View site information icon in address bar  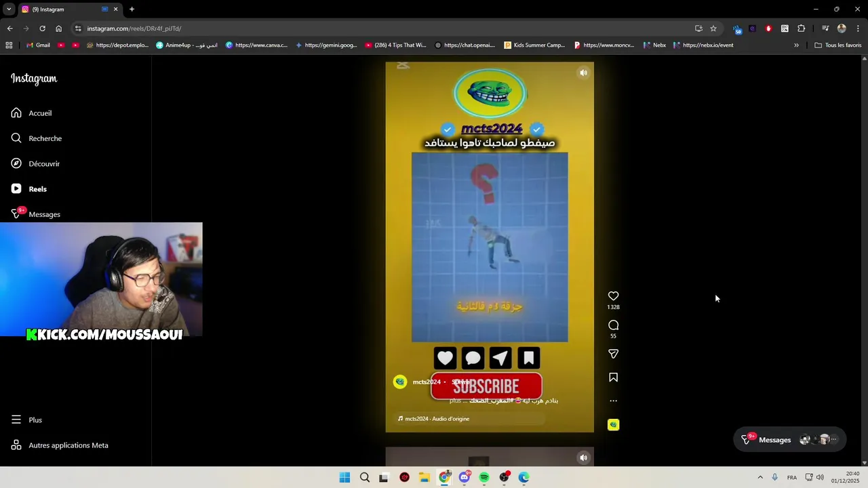click(x=78, y=28)
